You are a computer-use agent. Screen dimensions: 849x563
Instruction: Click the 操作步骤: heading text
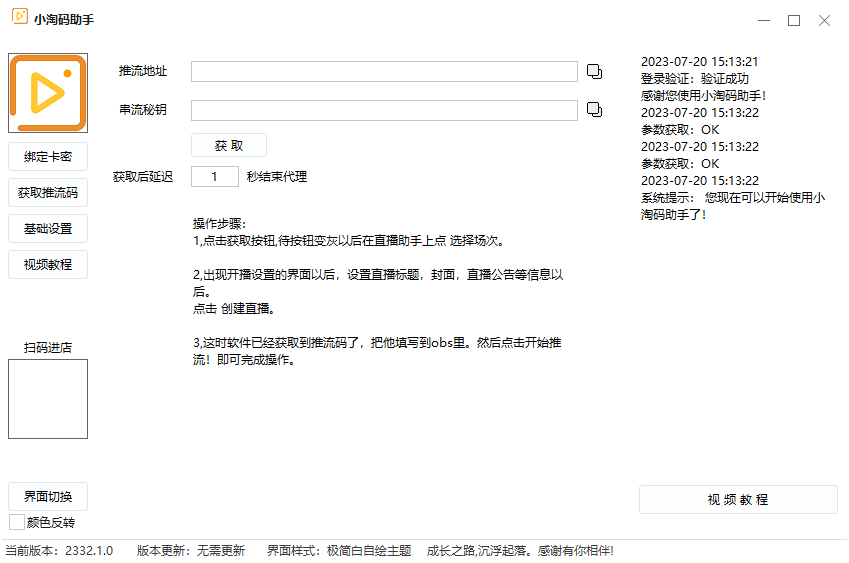coord(219,224)
